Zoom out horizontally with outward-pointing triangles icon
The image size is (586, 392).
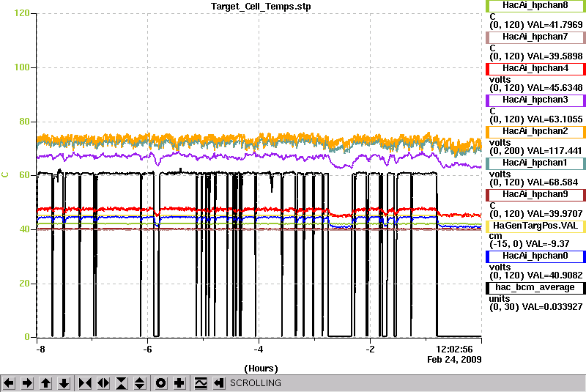pos(103,383)
